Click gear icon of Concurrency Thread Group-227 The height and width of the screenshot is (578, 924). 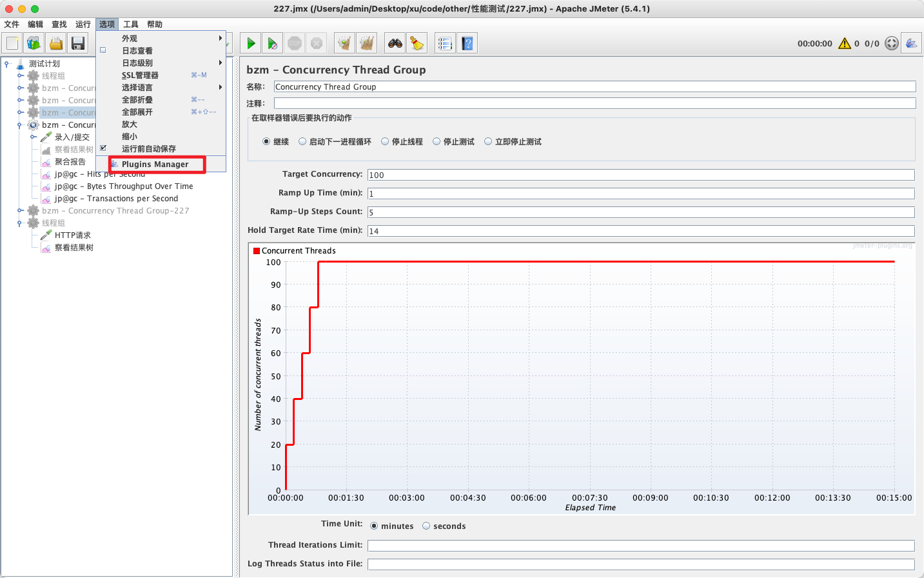click(x=33, y=210)
